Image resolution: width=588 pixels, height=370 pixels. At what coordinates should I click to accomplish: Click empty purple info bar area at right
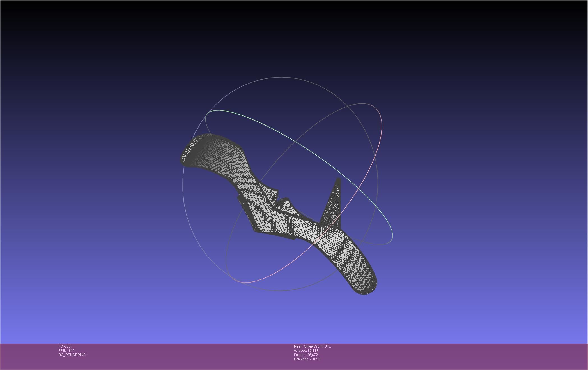coord(477,356)
